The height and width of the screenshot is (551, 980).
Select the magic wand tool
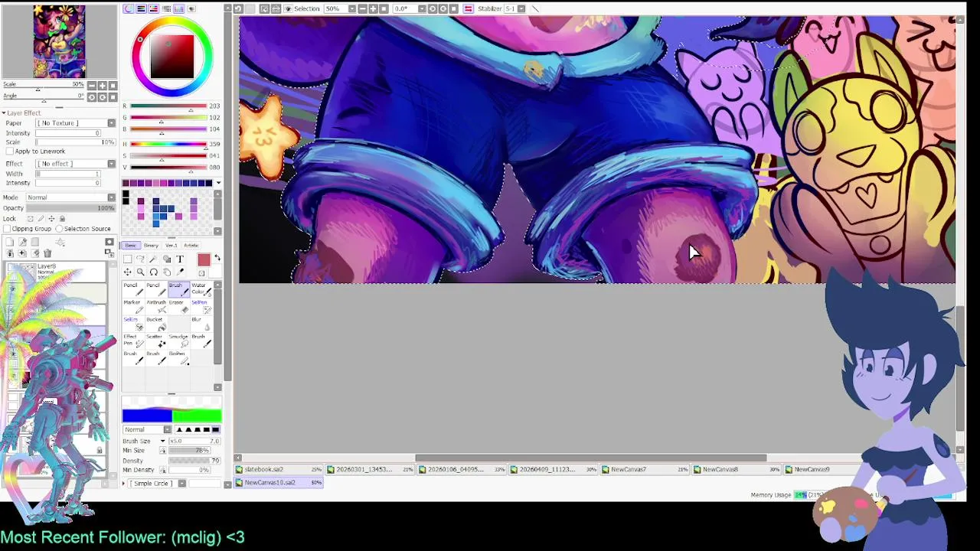[x=153, y=259]
